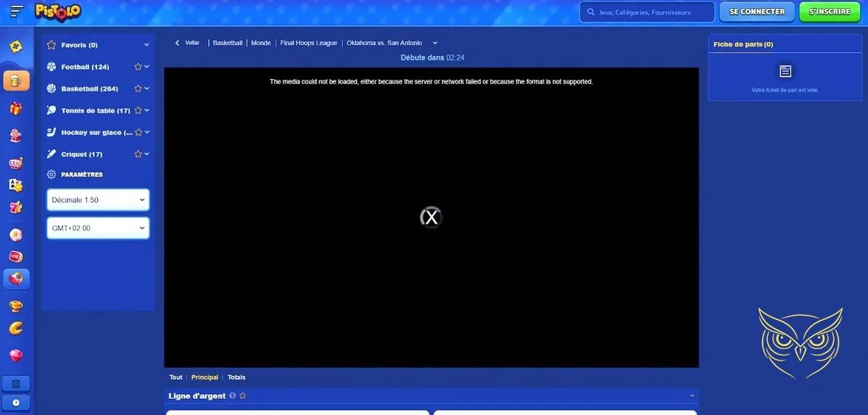
Task: Click the Jeux, Catégories, Fournisseurs search field
Action: 647,12
